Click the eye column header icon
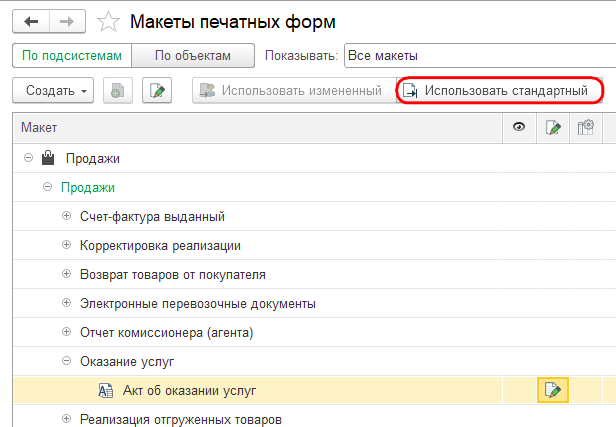Screen dimensions: 616x427 [x=519, y=127]
